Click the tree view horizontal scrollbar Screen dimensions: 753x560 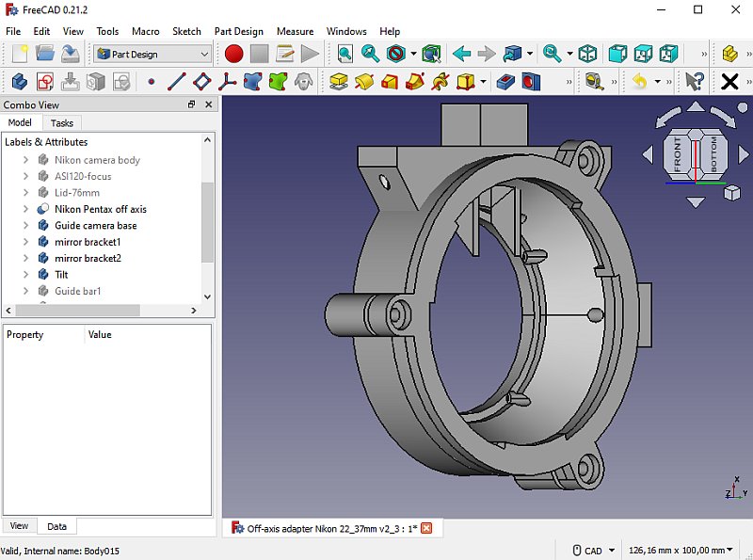coord(78,311)
